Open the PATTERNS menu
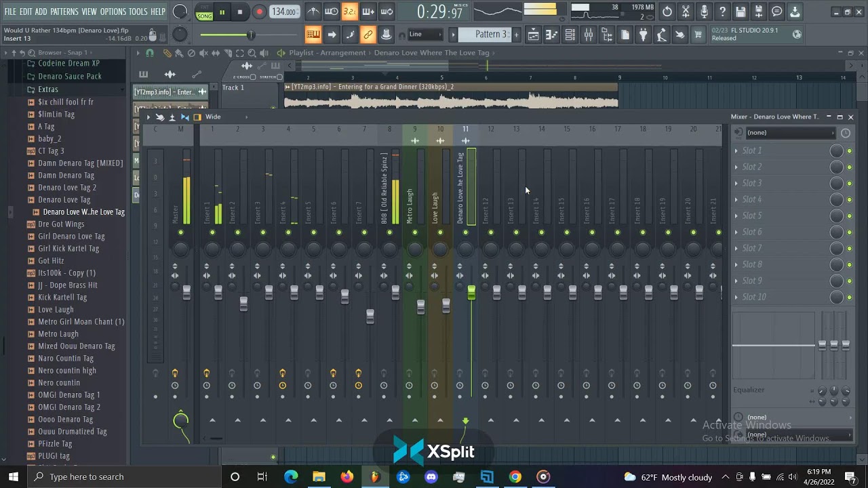This screenshot has height=488, width=868. 64,12
